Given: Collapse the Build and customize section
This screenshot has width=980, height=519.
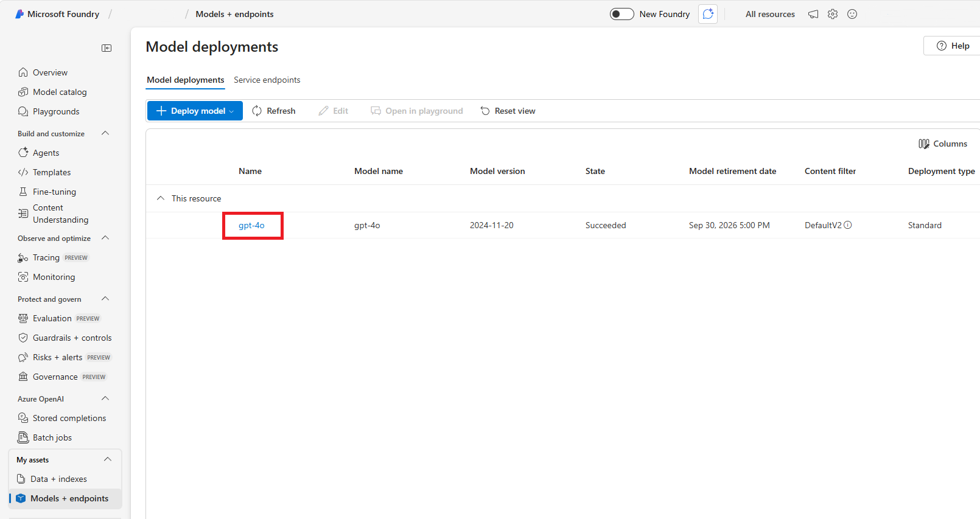Looking at the screenshot, I should (105, 133).
